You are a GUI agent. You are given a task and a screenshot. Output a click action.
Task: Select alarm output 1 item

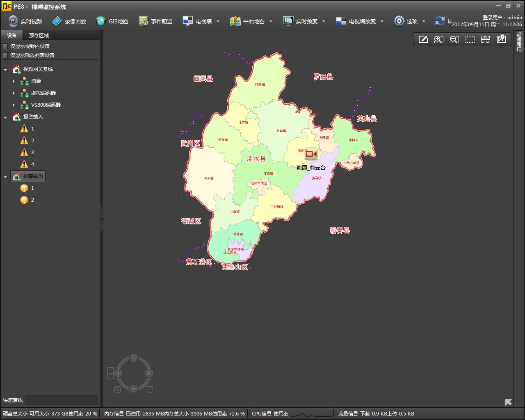pyautogui.click(x=27, y=188)
